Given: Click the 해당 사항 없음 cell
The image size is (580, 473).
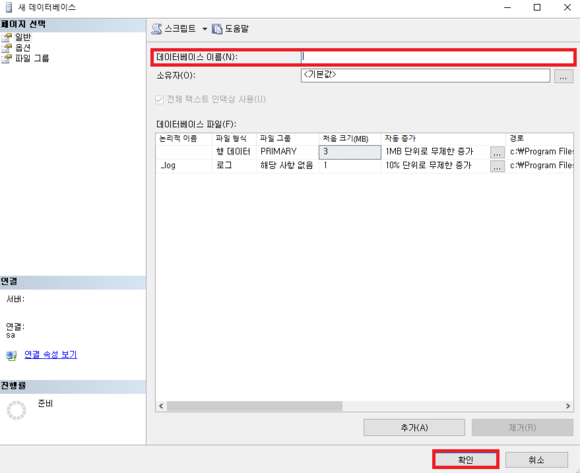Looking at the screenshot, I should 287,166.
